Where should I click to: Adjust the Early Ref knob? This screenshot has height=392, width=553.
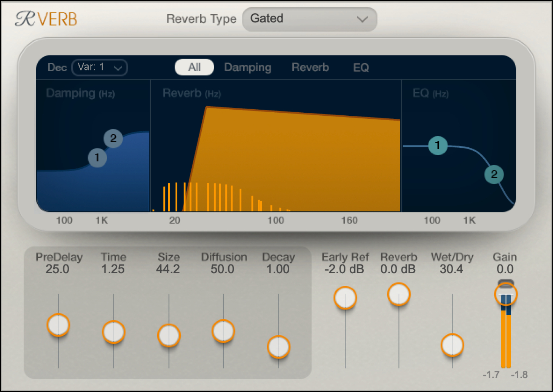(345, 298)
